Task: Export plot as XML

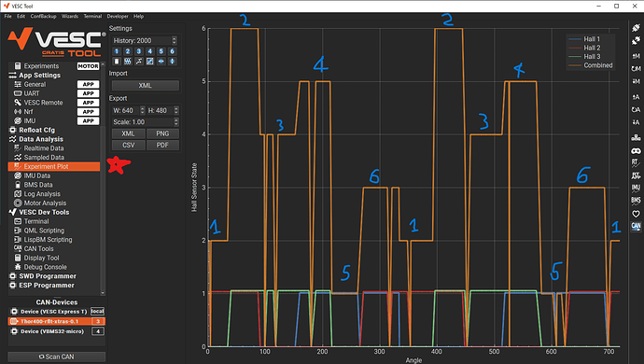Action: (x=128, y=133)
